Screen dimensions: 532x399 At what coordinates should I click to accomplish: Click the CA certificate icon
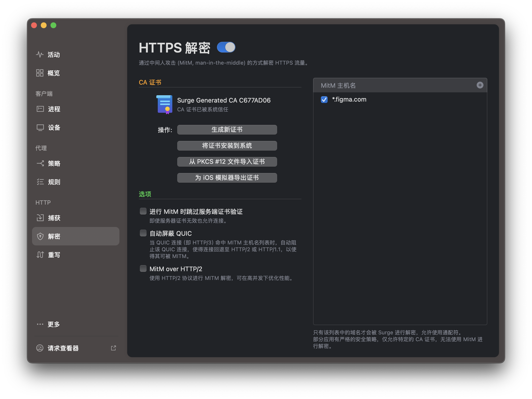point(164,104)
